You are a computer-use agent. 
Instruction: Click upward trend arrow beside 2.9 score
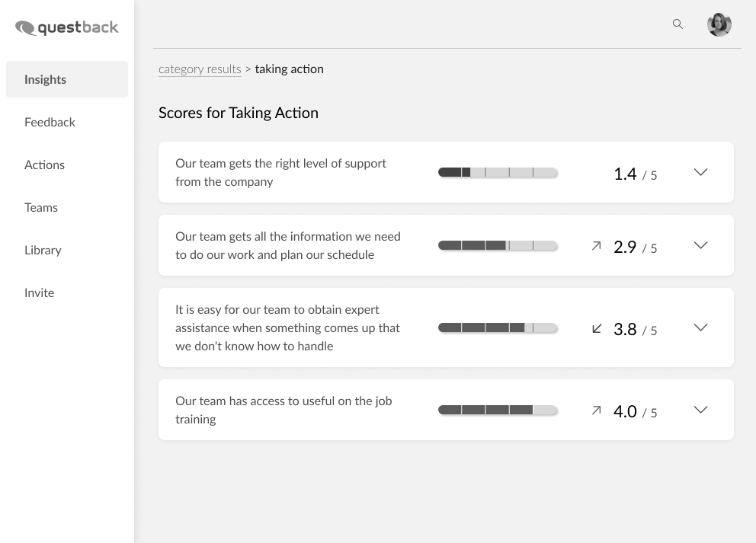(x=597, y=246)
